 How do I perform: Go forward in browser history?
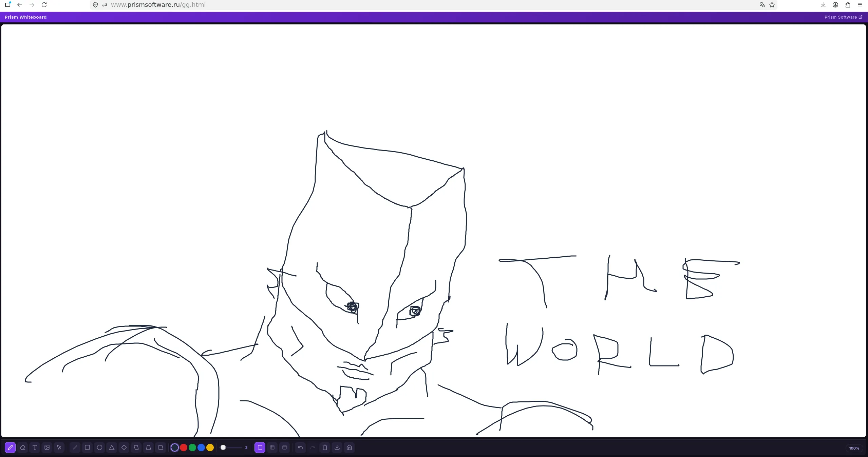tap(32, 5)
